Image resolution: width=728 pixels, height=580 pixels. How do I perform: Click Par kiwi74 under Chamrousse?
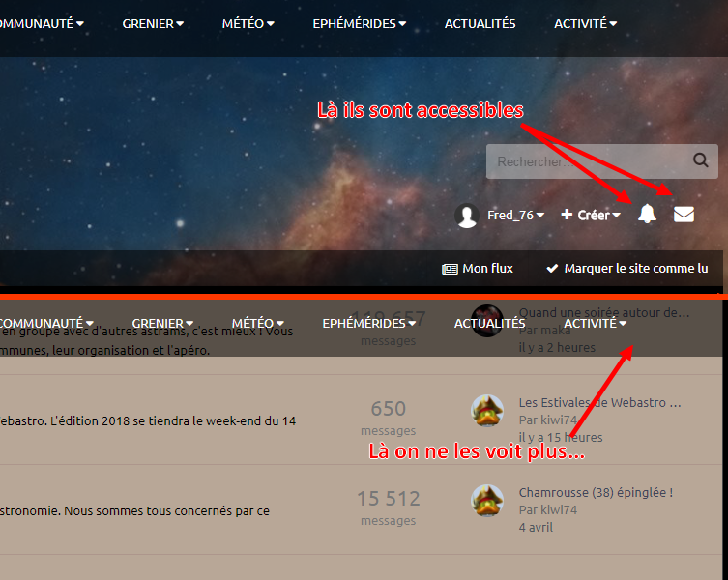coord(548,509)
